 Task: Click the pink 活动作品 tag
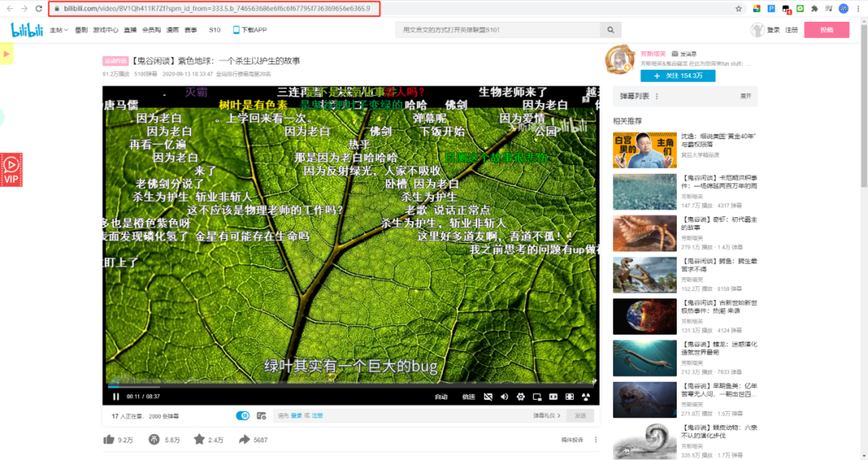coord(115,61)
